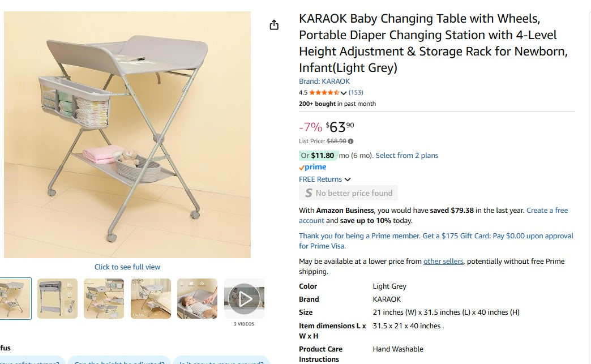
Task: Select the height adjustment thumbnail
Action: pyautogui.click(x=151, y=298)
